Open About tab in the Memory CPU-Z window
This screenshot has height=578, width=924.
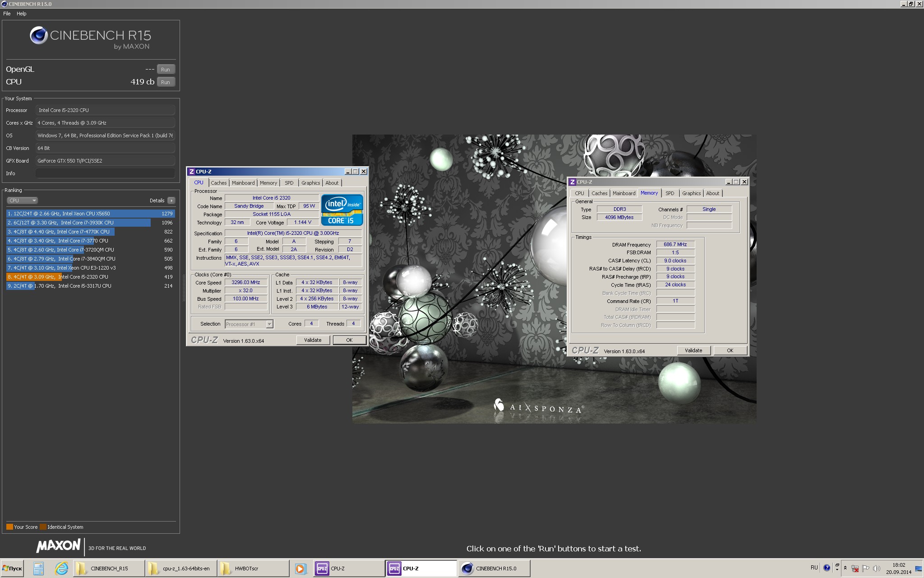(713, 193)
